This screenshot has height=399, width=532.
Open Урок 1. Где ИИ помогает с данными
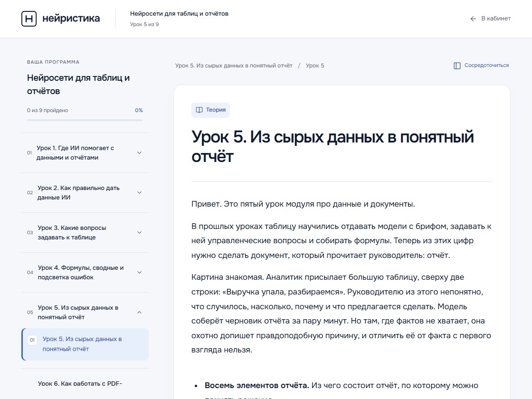pos(76,152)
